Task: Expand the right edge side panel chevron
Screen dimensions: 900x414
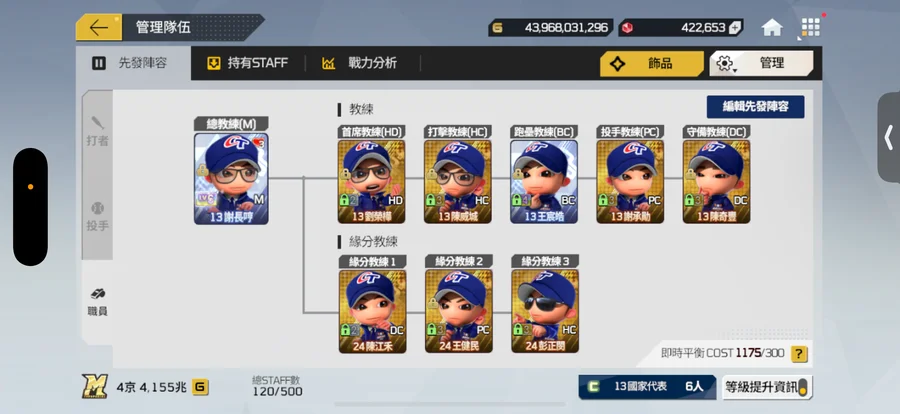Action: [889, 138]
